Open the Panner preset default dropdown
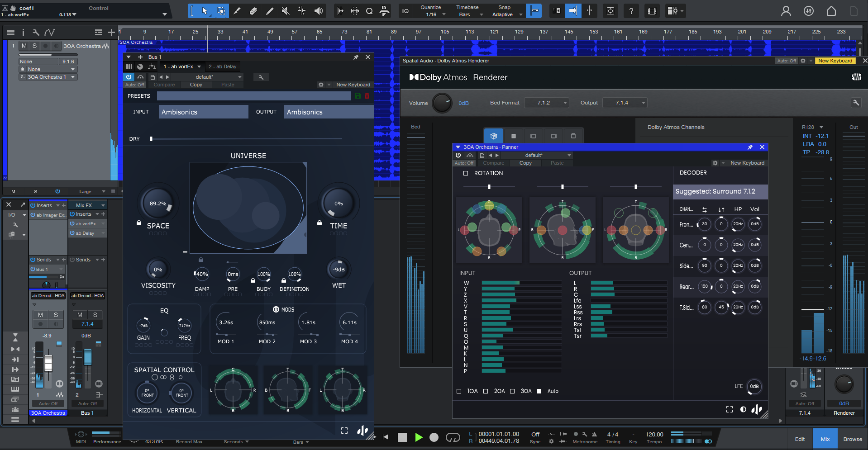This screenshot has height=450, width=868. 538,155
